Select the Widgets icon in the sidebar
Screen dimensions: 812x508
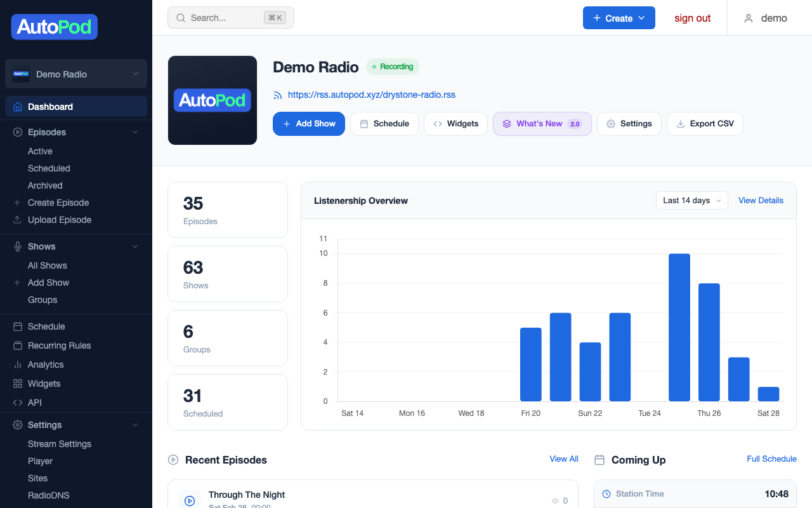click(16, 384)
